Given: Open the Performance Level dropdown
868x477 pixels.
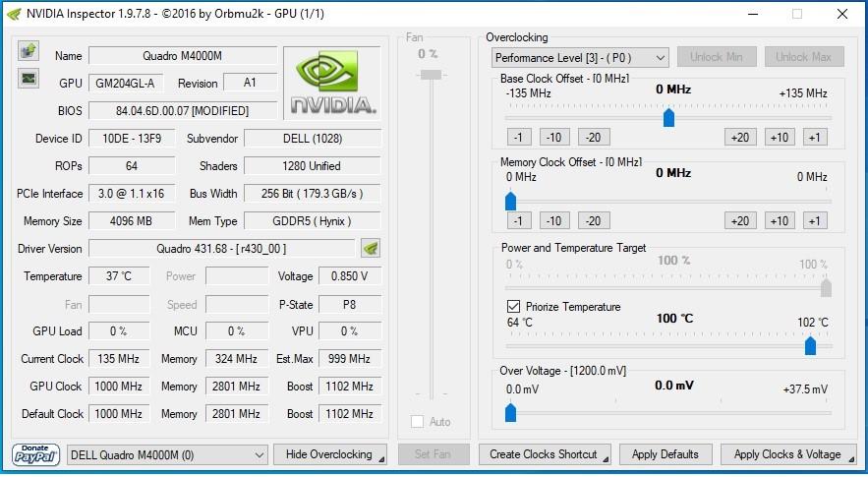Looking at the screenshot, I should point(580,58).
